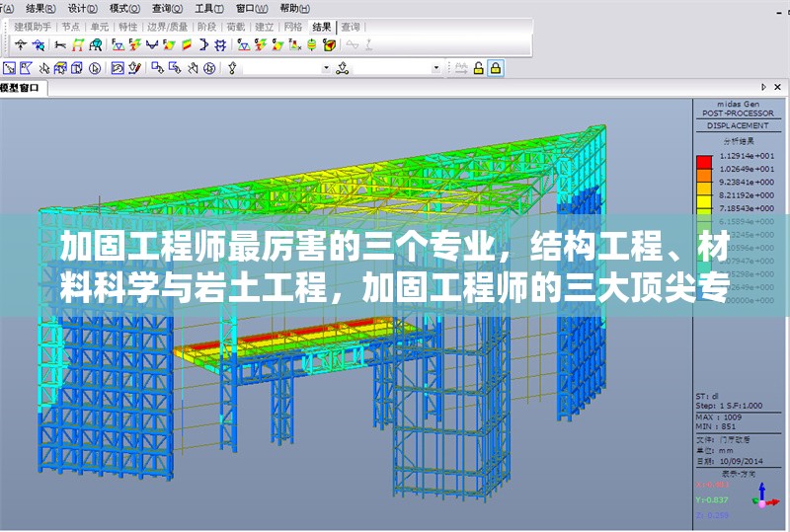Toggle the highlighted closed padlock icon

pyautogui.click(x=495, y=68)
